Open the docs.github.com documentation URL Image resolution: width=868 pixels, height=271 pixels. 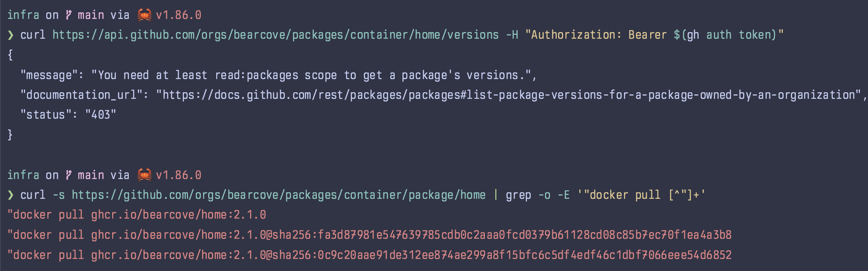coord(509,95)
